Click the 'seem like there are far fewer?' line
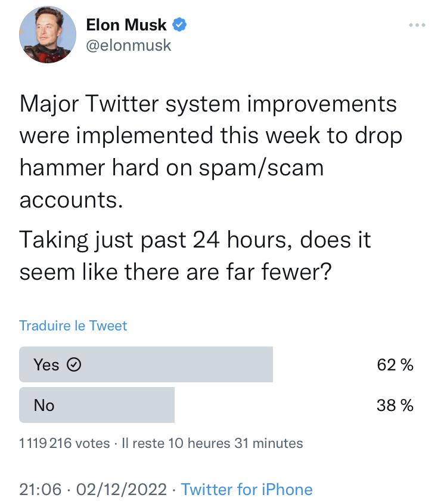This screenshot has height=504, width=447. [175, 272]
